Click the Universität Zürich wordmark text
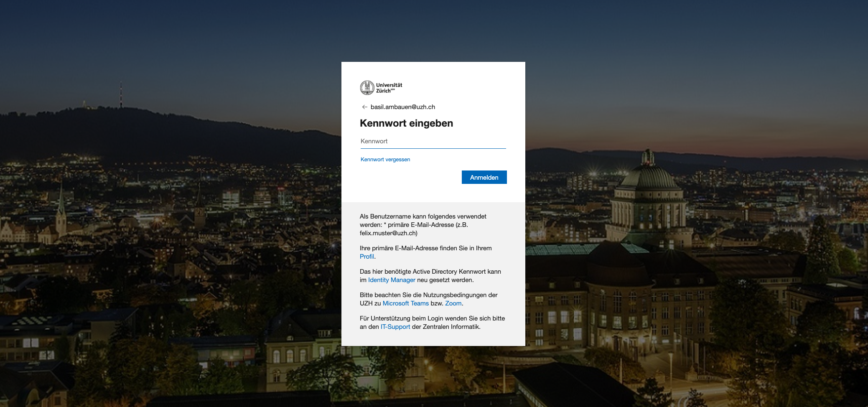This screenshot has width=868, height=407. tap(389, 88)
